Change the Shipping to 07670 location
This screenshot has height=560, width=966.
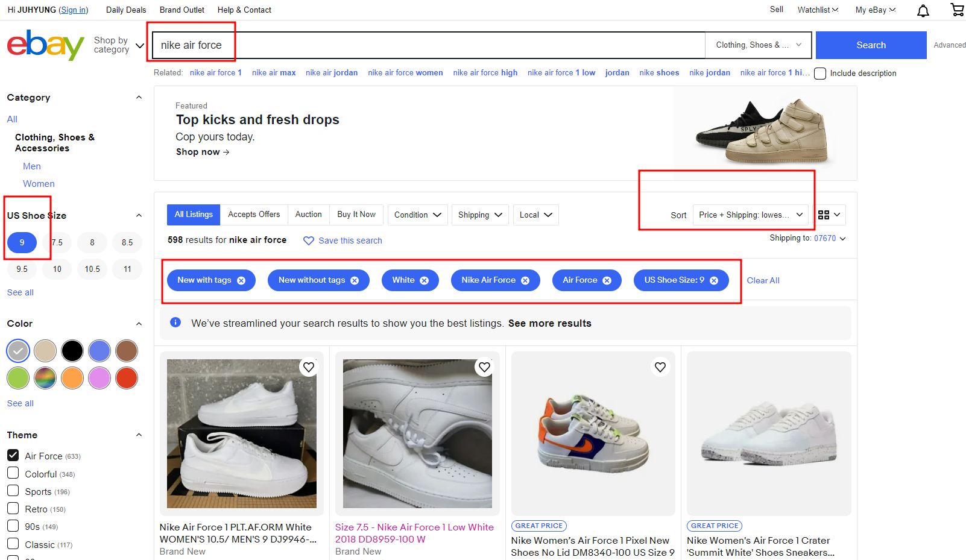(830, 239)
